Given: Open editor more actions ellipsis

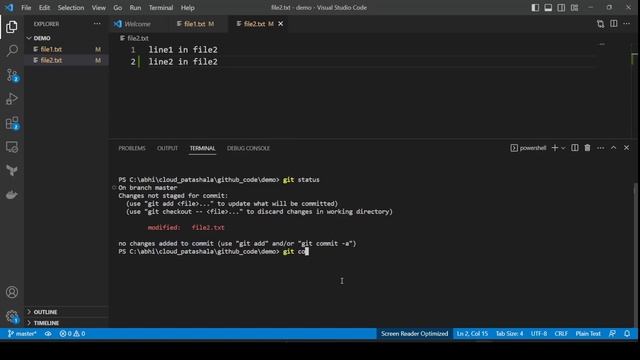Looking at the screenshot, I should click(x=627, y=24).
